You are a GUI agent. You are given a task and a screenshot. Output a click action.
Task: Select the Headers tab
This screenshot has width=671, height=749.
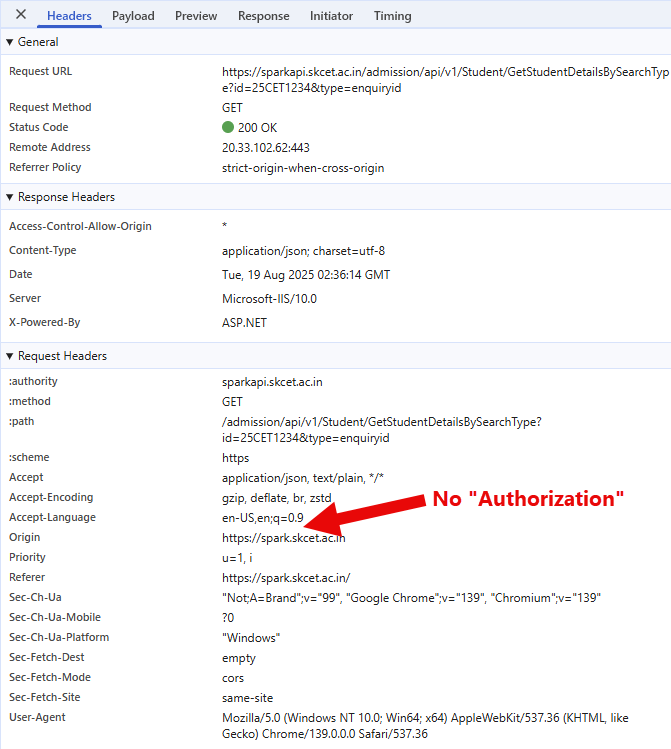[69, 16]
